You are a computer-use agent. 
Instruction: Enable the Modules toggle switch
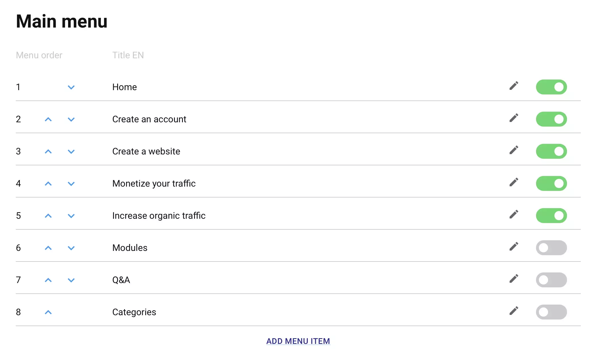tap(551, 248)
